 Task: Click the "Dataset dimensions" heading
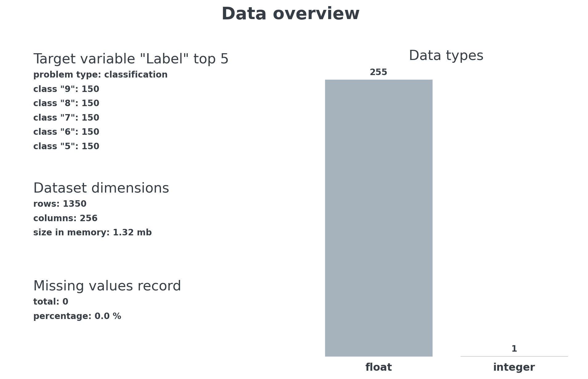[101, 188]
